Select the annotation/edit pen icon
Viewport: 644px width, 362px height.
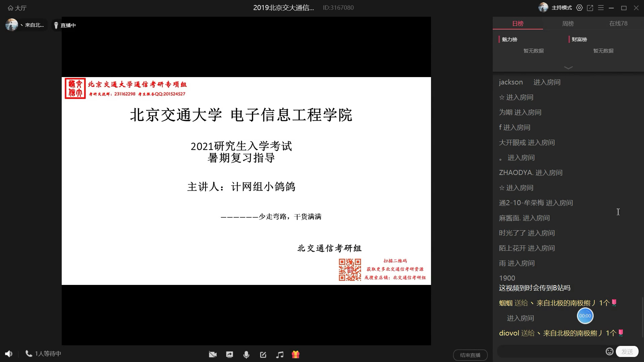coord(263,354)
